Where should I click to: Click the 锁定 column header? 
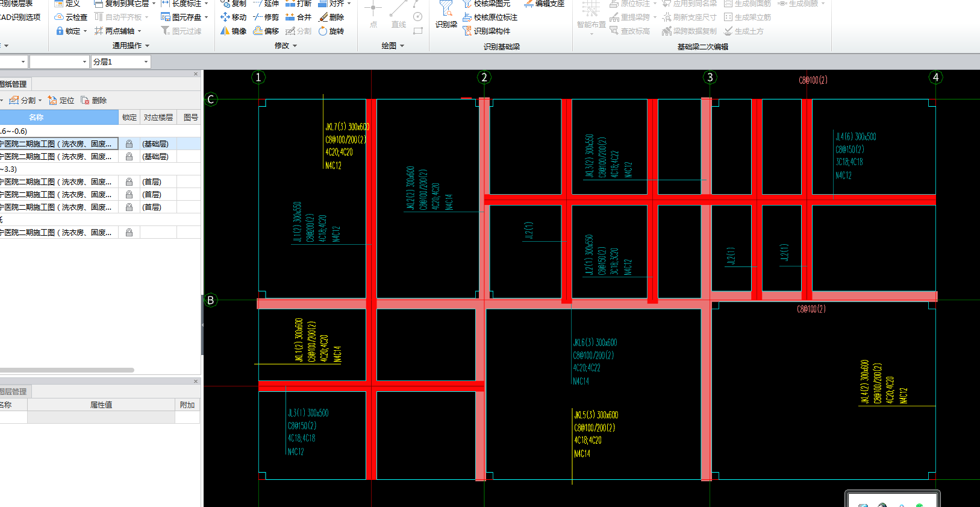130,118
